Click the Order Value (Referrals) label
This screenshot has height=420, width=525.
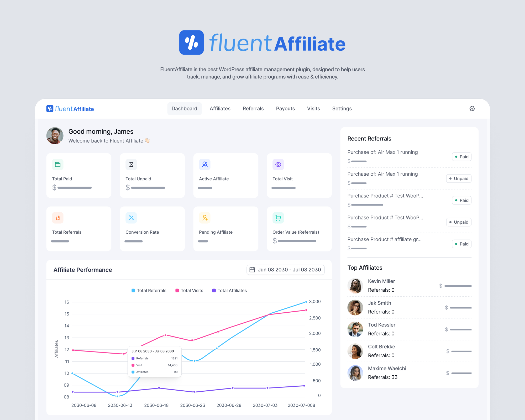[x=296, y=232]
